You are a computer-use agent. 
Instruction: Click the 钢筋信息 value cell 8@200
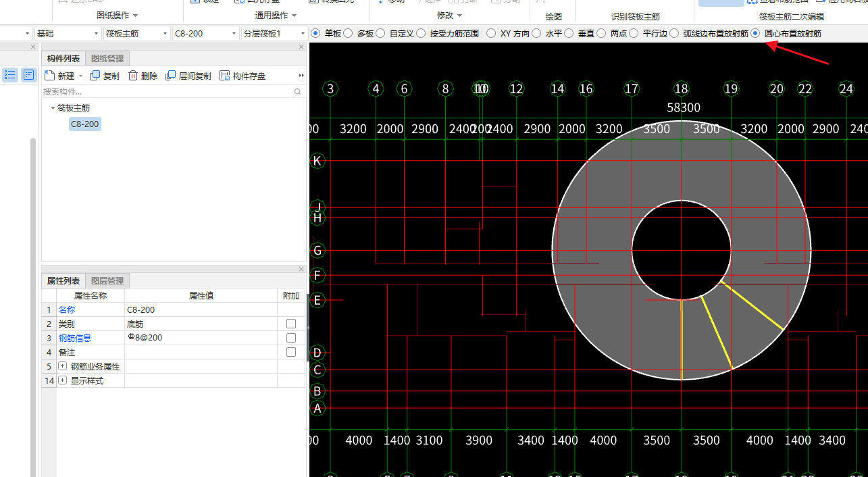tap(201, 338)
